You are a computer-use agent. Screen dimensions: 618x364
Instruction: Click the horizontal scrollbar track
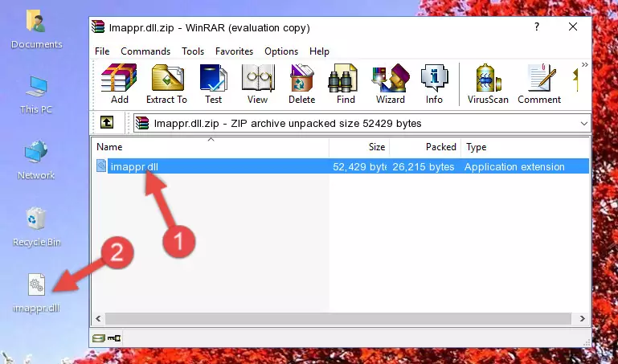(x=338, y=319)
